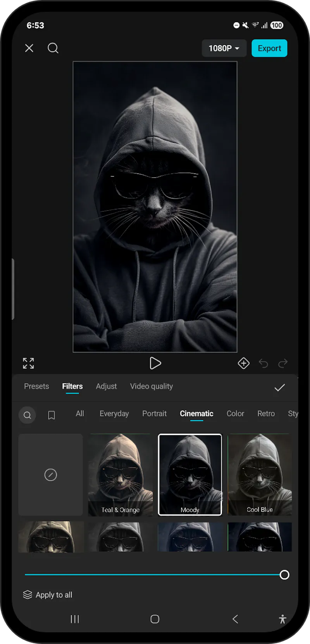Screen dimensions: 310x644
Task: Select the Cinematic filter category
Action: (x=196, y=414)
